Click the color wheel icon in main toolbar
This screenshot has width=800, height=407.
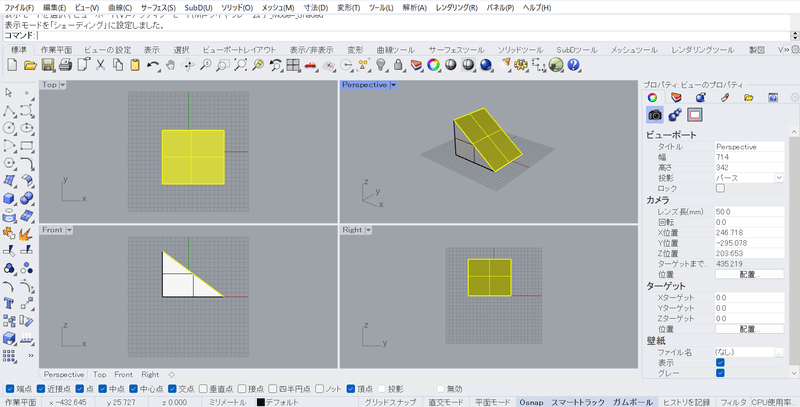click(x=433, y=65)
